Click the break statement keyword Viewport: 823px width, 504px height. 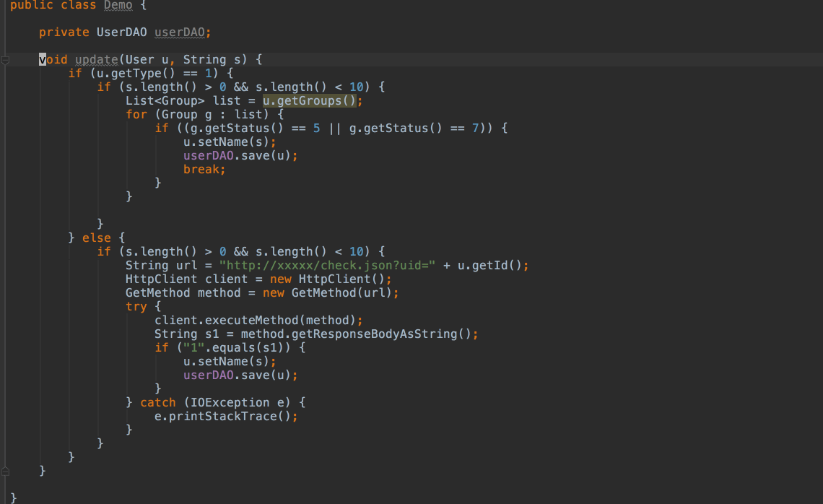coord(201,169)
